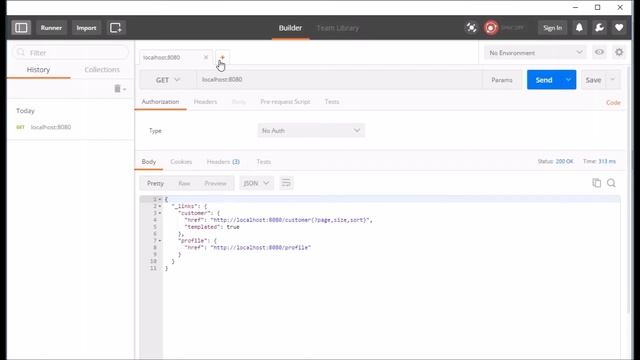Open the request Tests tab
The image size is (640, 360).
[332, 102]
